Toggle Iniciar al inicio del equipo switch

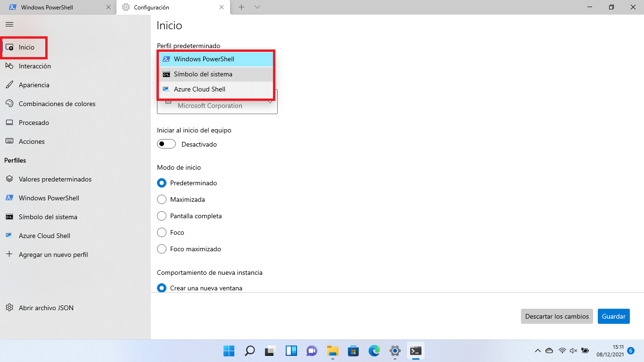(x=166, y=144)
